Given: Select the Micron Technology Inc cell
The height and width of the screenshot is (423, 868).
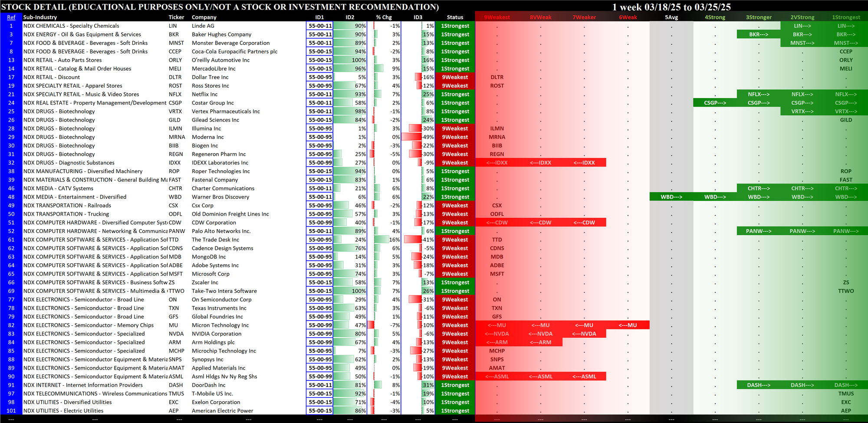Looking at the screenshot, I should click(220, 325).
